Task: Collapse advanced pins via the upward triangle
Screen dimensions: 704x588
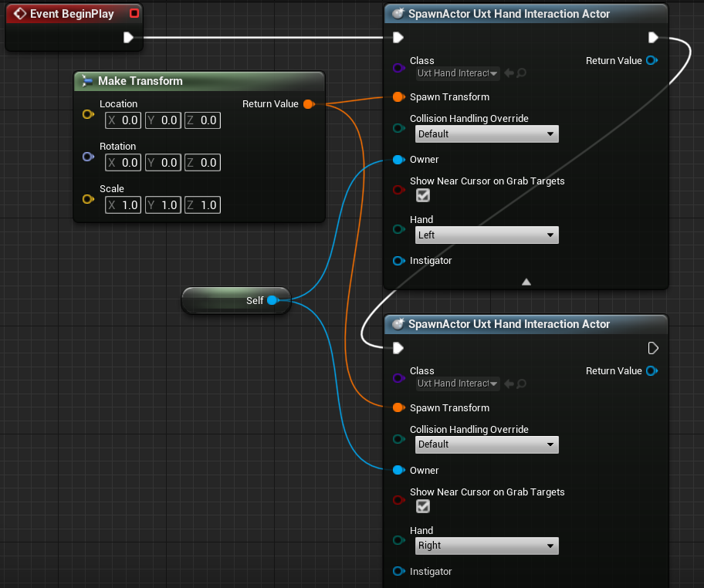Action: click(526, 282)
